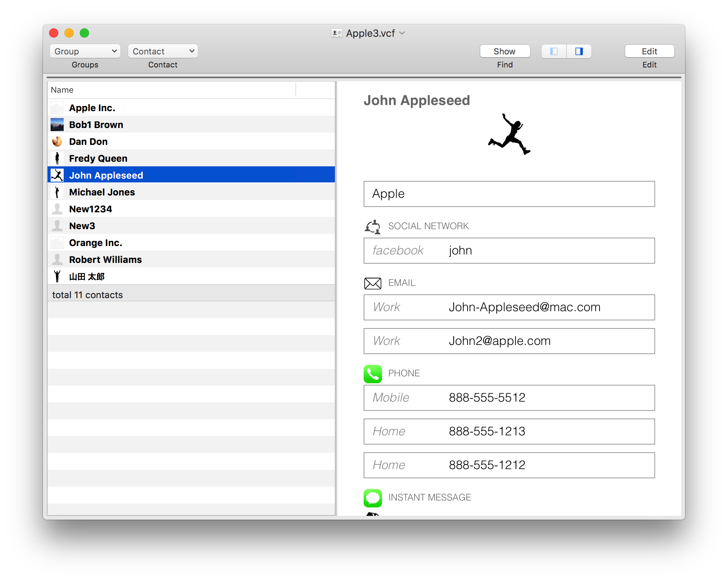Viewport: 728px width, 581px height.
Task: Click the Apple company field
Action: tap(509, 194)
